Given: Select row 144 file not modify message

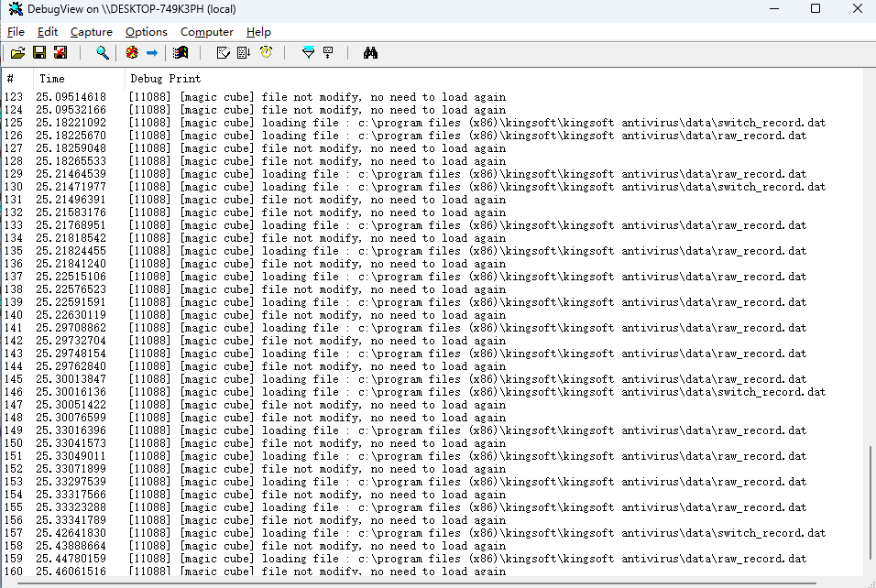Looking at the screenshot, I should tap(433, 367).
